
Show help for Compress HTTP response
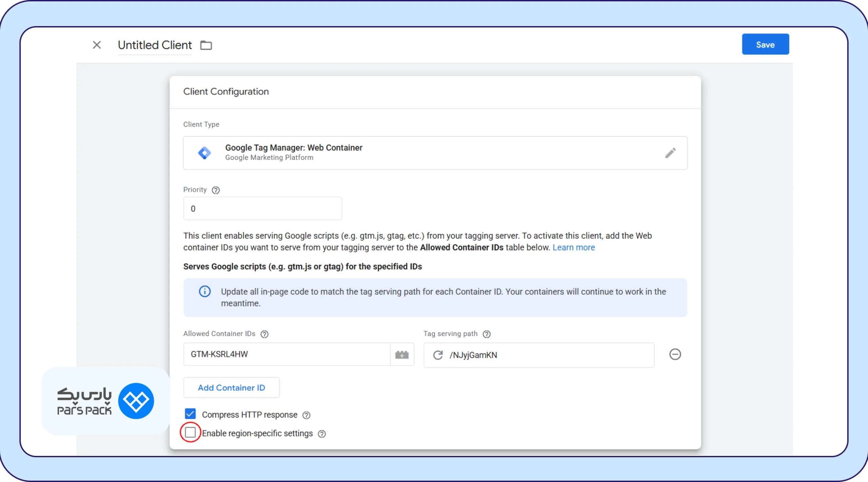point(306,415)
